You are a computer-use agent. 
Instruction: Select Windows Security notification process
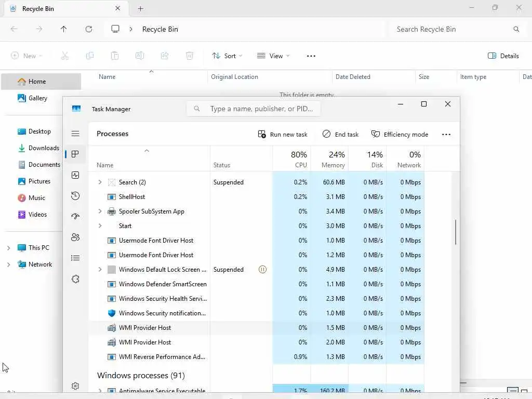pos(257,313)
